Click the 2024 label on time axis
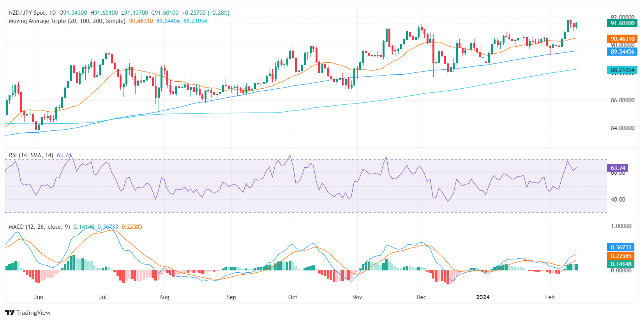 pyautogui.click(x=483, y=297)
